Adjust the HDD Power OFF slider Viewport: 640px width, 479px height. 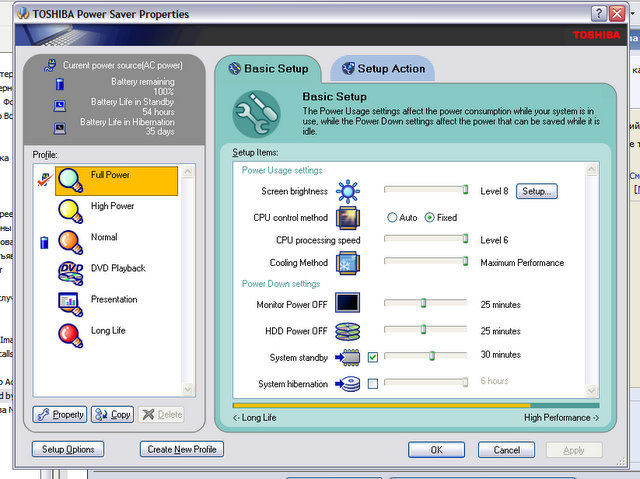tap(426, 329)
